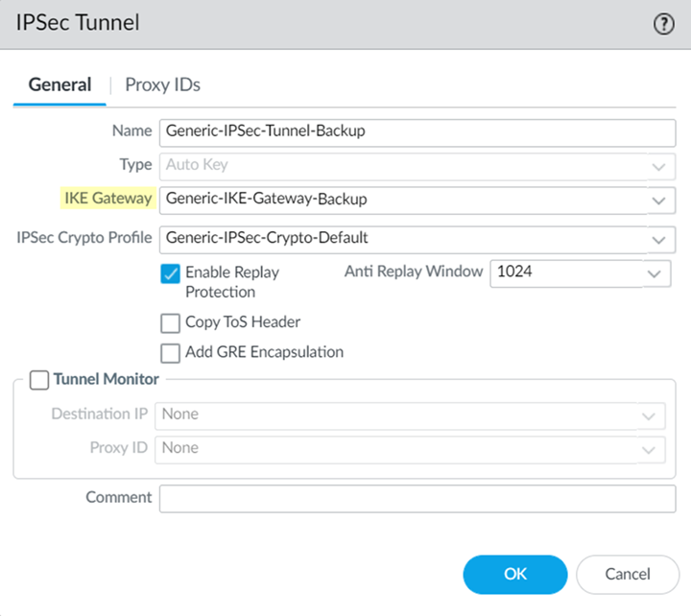
Task: Expand the IPSec Crypto Profile dropdown arrow
Action: coord(657,239)
